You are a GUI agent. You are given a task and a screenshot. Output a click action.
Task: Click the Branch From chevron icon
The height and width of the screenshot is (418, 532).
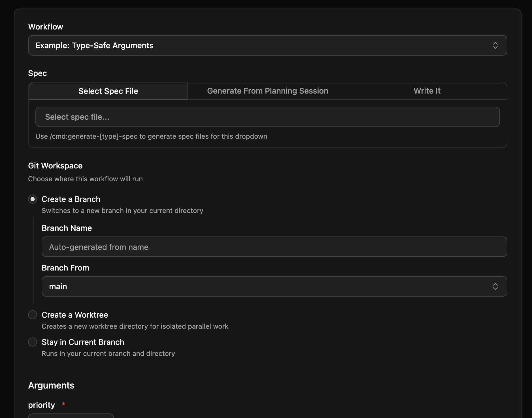[x=496, y=286]
